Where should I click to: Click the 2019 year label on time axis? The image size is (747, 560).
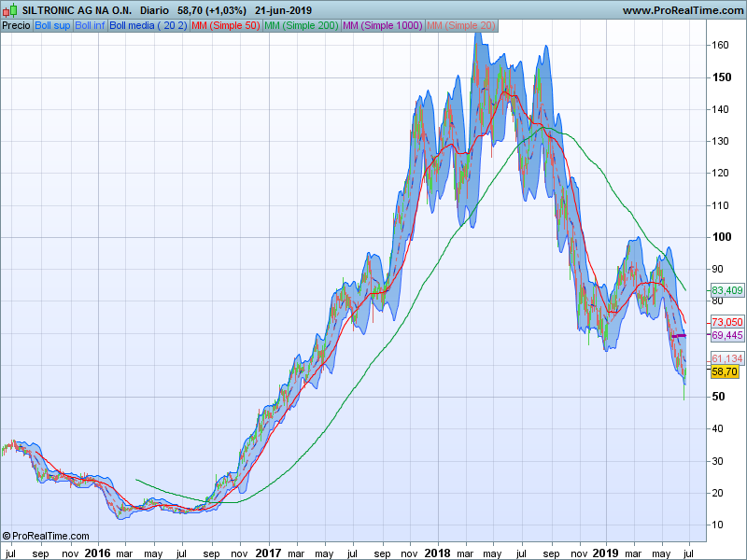tap(605, 553)
